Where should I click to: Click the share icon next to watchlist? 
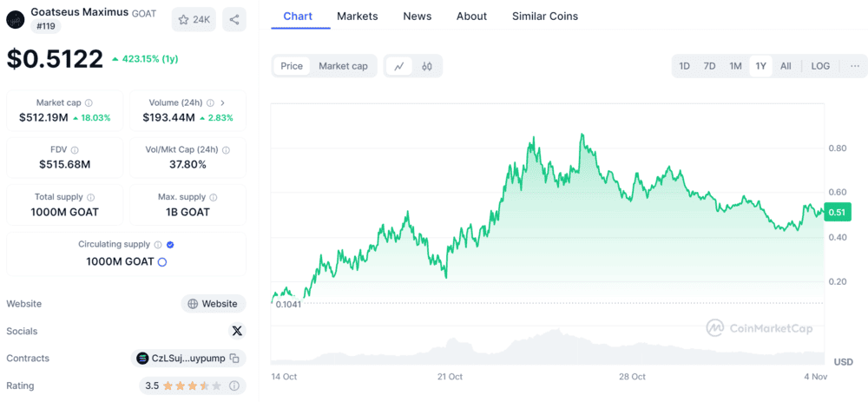click(233, 19)
